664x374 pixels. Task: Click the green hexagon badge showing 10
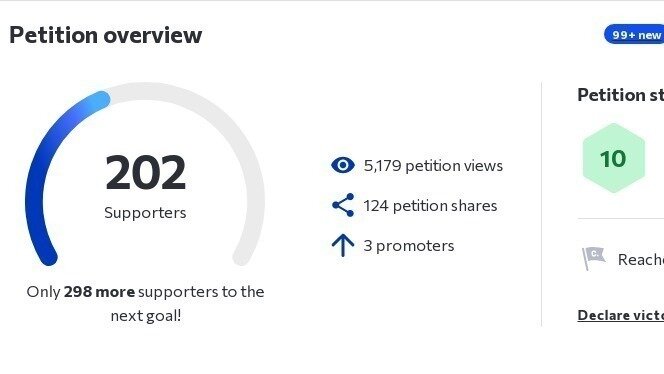pyautogui.click(x=614, y=158)
